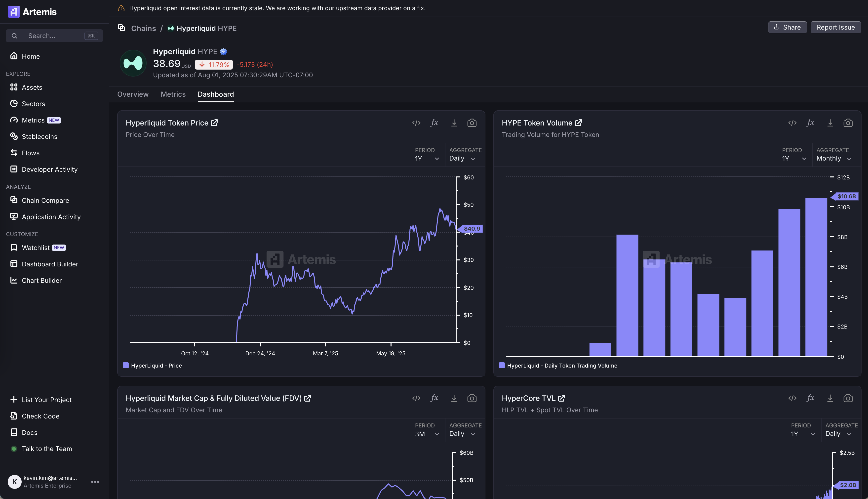The image size is (868, 499).
Task: Select the Dashboard tab
Action: tap(216, 94)
